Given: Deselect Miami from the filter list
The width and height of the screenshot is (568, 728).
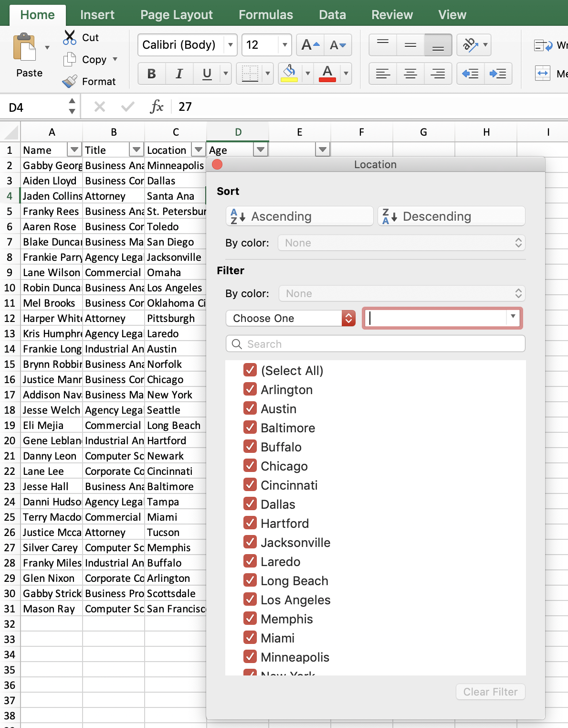Looking at the screenshot, I should coord(250,637).
